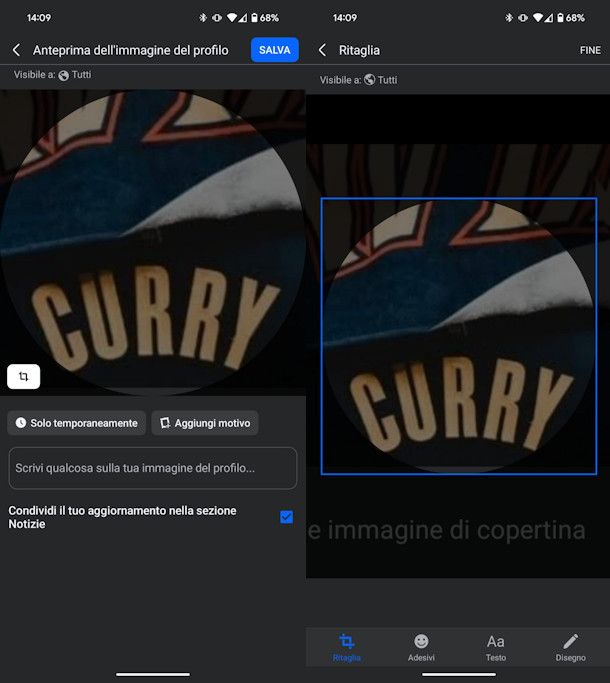Tap the white crop icon on the profile photo
610x683 pixels.
tap(24, 376)
